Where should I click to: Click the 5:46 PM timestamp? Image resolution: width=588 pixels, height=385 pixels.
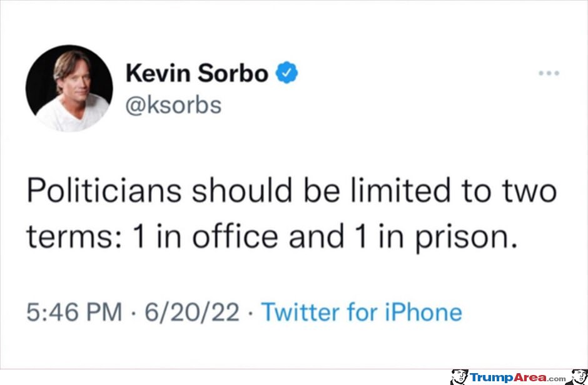[x=74, y=313]
